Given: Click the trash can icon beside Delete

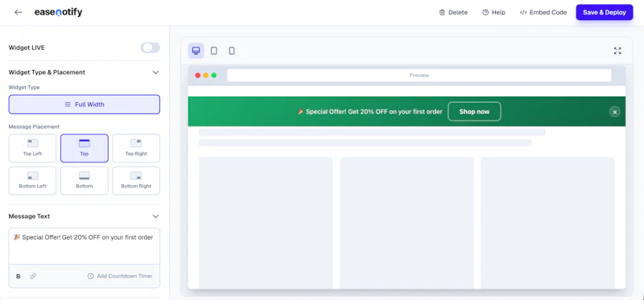Looking at the screenshot, I should (442, 12).
